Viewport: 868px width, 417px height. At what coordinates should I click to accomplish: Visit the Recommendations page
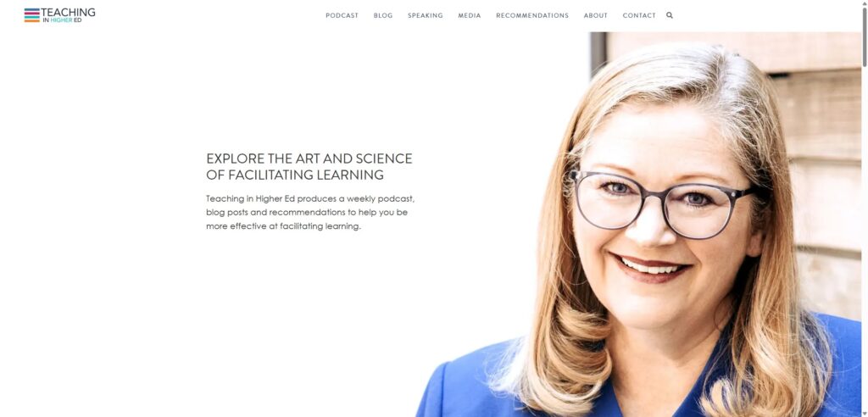(532, 15)
